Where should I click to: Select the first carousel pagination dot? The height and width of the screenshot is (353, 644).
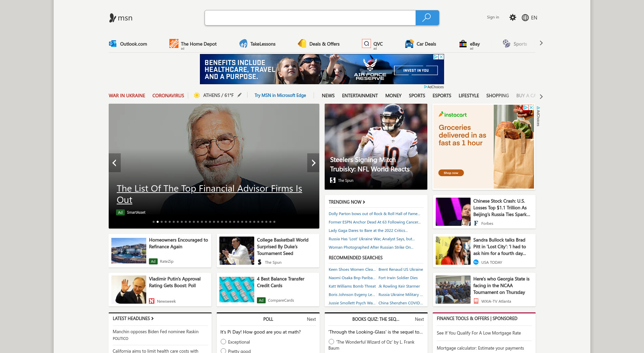(x=154, y=222)
